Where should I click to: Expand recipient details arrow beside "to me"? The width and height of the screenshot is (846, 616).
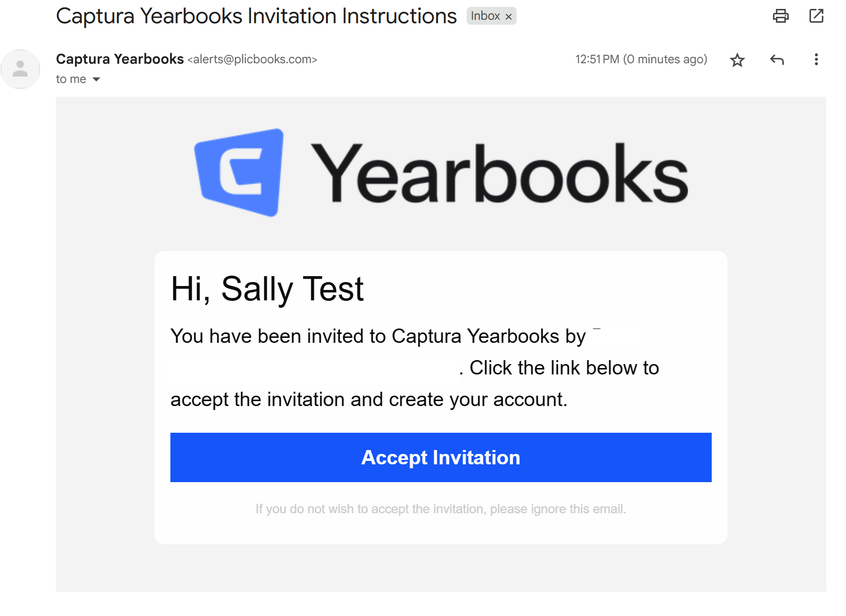96,80
